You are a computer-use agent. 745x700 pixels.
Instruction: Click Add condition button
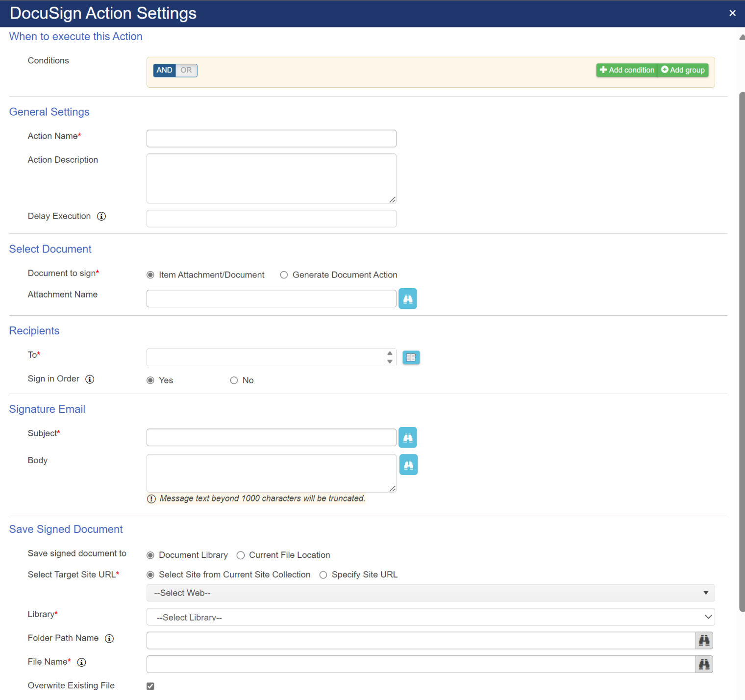[627, 70]
